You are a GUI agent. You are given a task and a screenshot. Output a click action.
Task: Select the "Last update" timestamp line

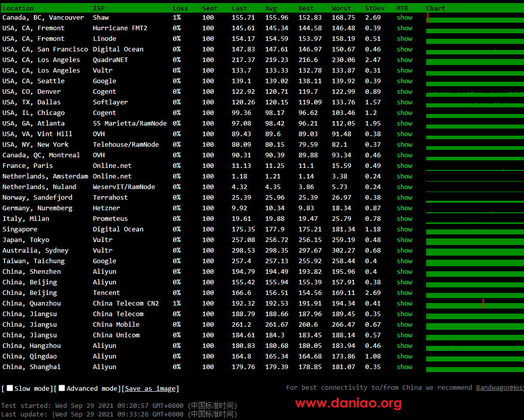120,414
